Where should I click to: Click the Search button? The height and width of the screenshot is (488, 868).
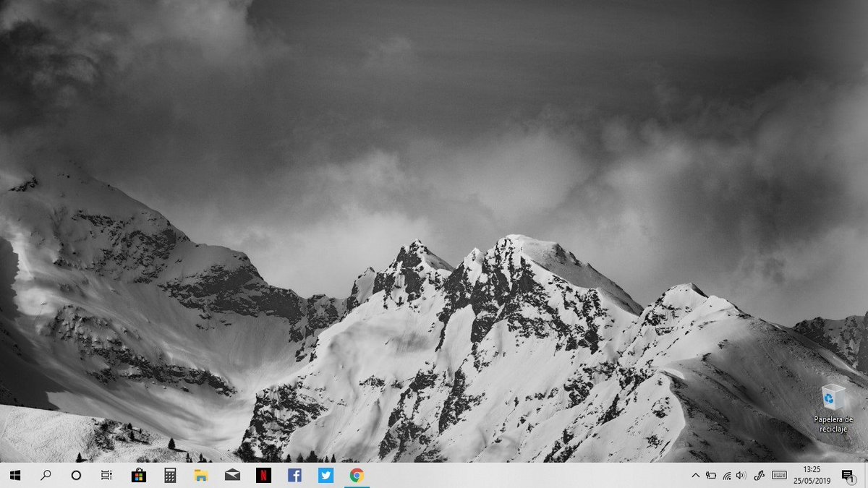tap(45, 475)
